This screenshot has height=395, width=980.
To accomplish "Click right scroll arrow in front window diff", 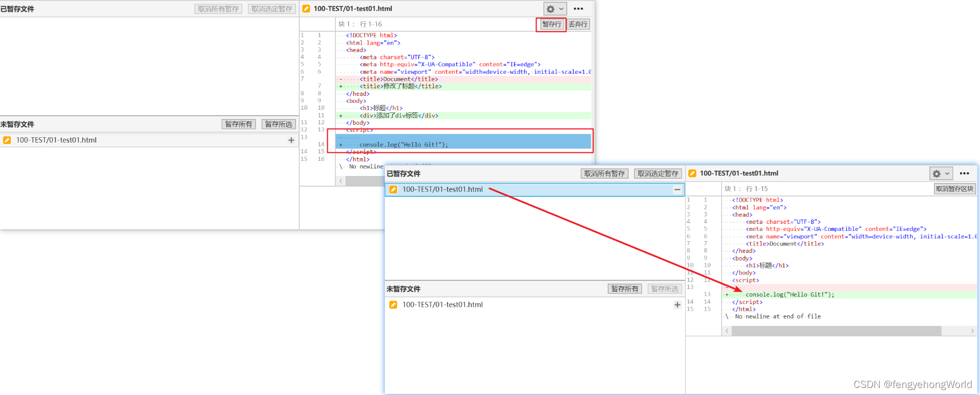I will click(x=972, y=331).
